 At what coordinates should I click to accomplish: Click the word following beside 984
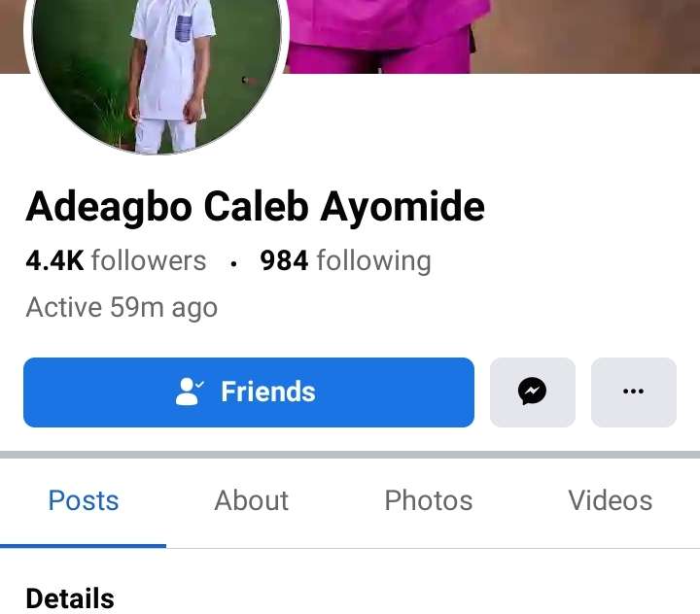tap(374, 261)
